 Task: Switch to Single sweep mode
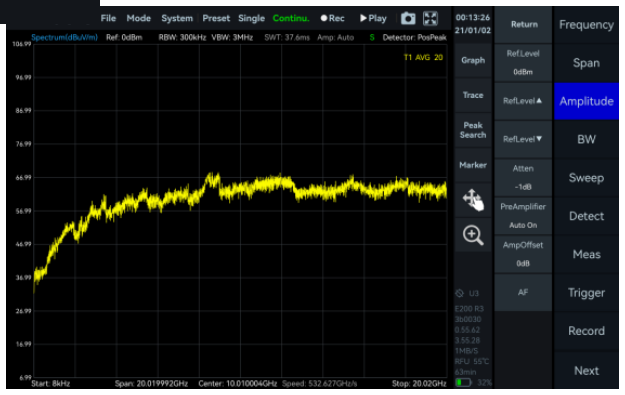(252, 18)
